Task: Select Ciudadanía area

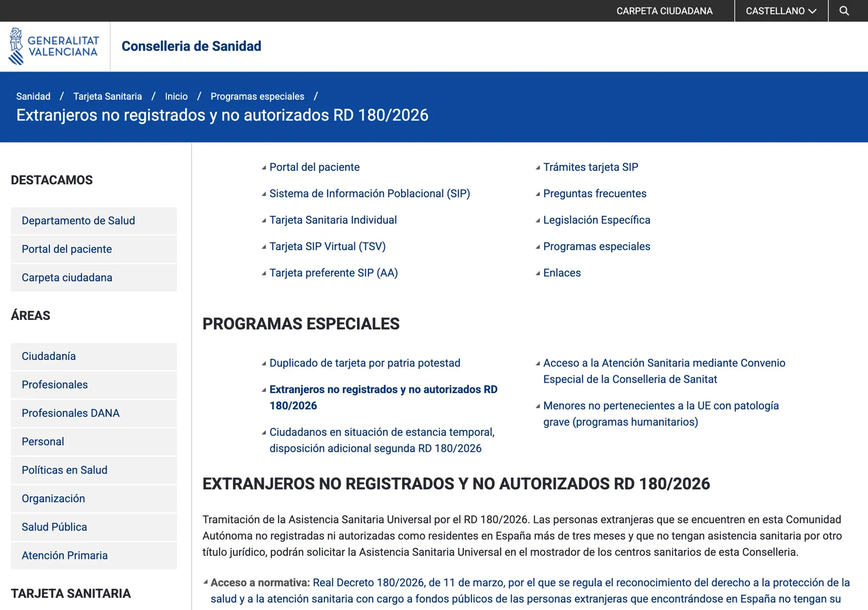Action: (x=94, y=356)
